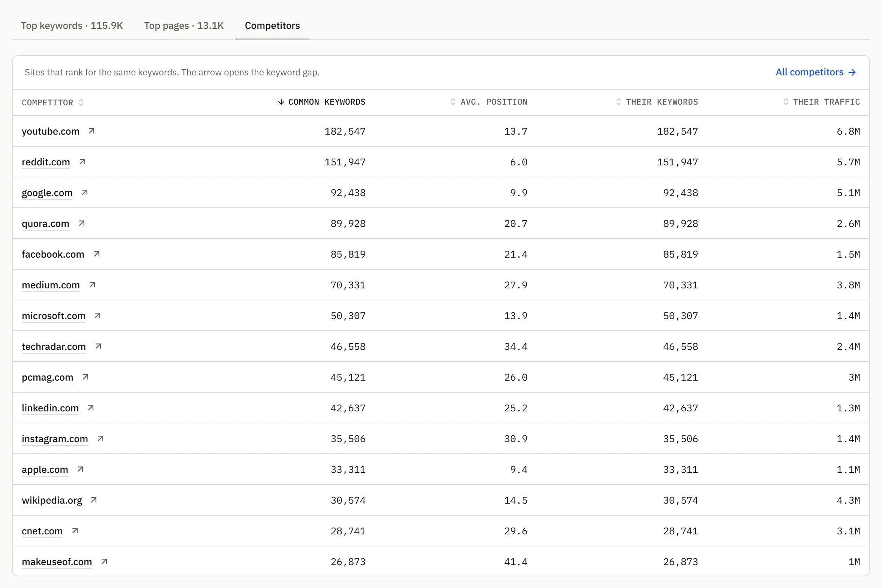Open keyword gap arrow for instagram.com

pos(100,438)
